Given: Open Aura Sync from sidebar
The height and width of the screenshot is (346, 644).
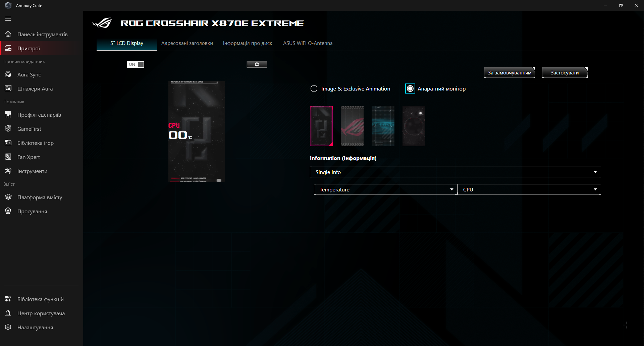Looking at the screenshot, I should (x=42, y=74).
